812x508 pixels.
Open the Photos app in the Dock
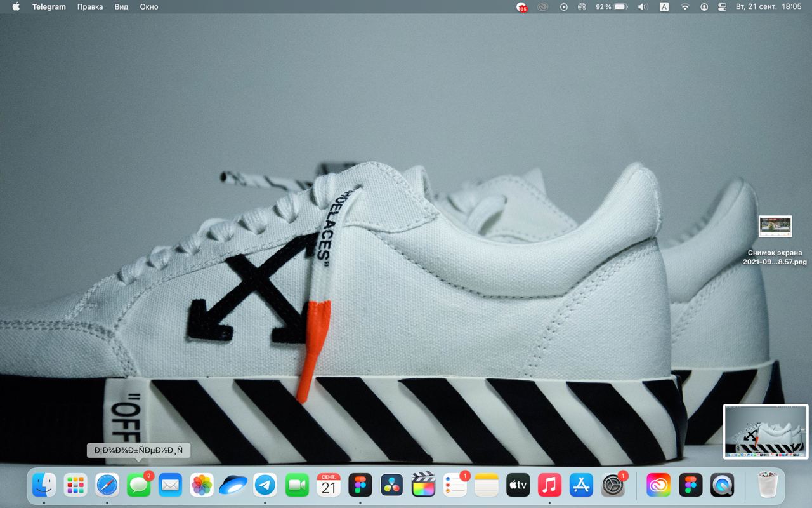[202, 485]
